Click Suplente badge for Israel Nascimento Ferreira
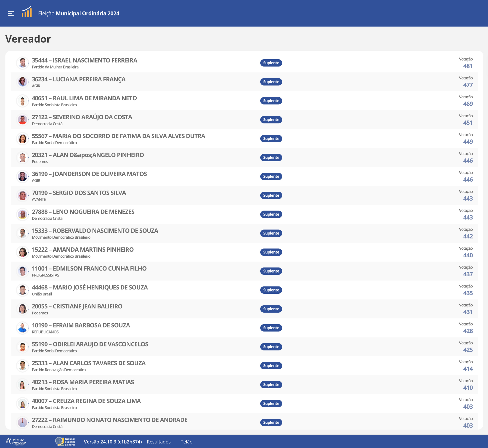488x448 pixels. pos(271,63)
